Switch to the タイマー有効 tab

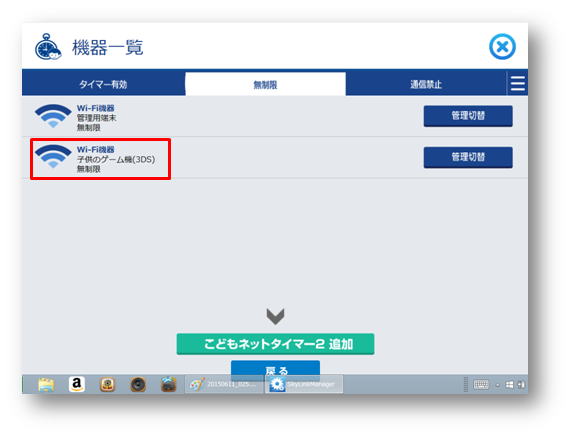click(x=103, y=84)
